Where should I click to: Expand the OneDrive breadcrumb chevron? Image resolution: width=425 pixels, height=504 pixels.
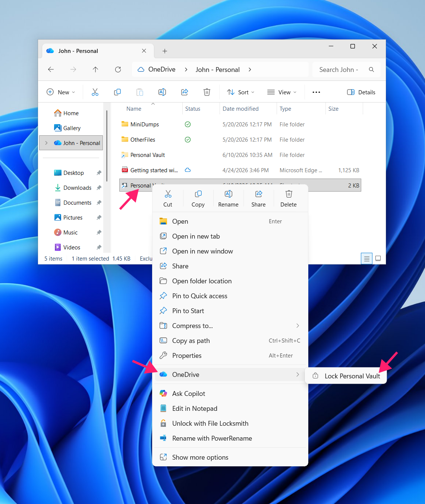(186, 69)
